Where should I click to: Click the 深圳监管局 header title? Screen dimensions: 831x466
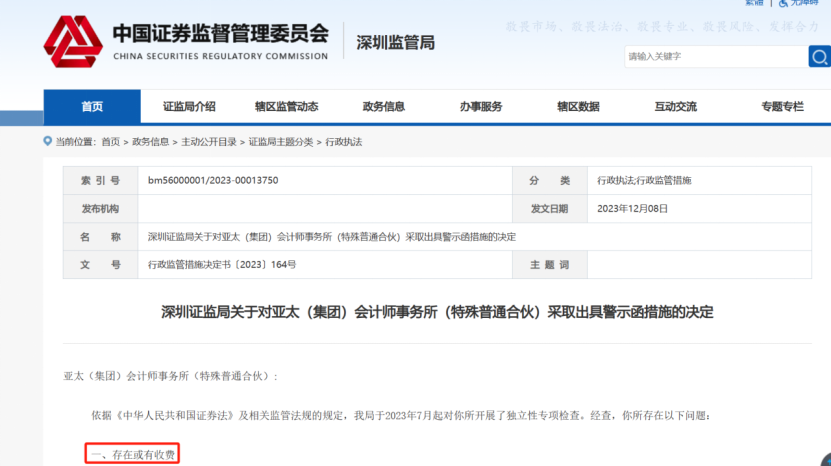396,43
